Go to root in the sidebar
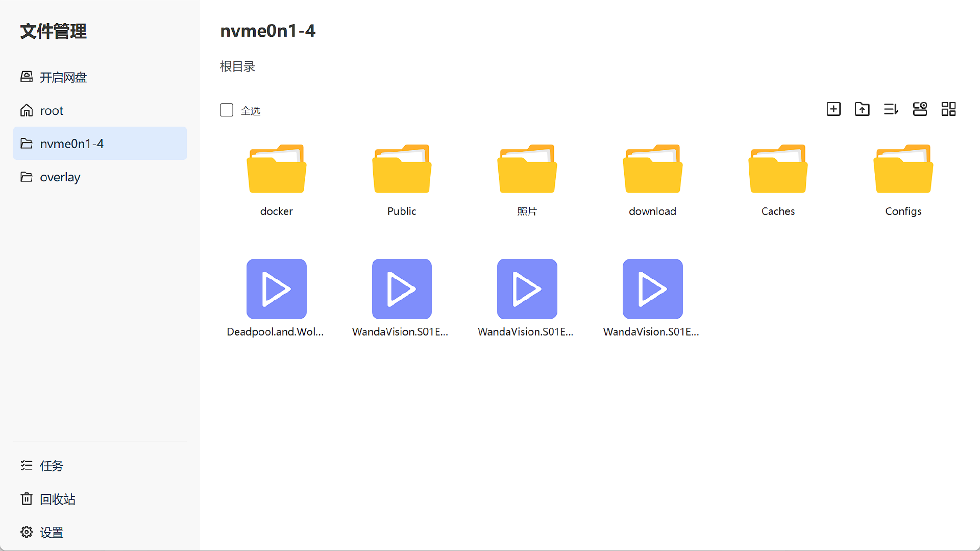Viewport: 980px width, 551px height. [52, 110]
